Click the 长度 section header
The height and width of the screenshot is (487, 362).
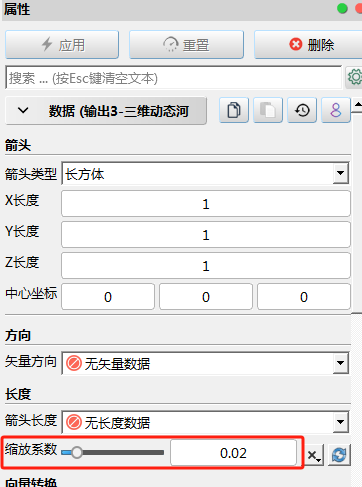tap(18, 394)
